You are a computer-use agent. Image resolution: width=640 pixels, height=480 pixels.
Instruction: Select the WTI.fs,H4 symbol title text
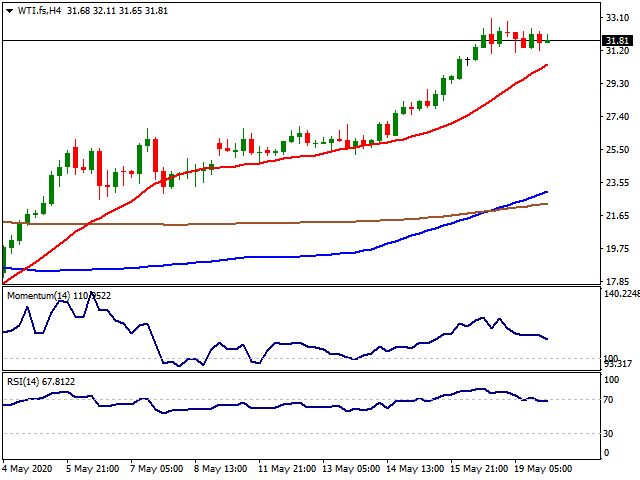pyautogui.click(x=39, y=11)
